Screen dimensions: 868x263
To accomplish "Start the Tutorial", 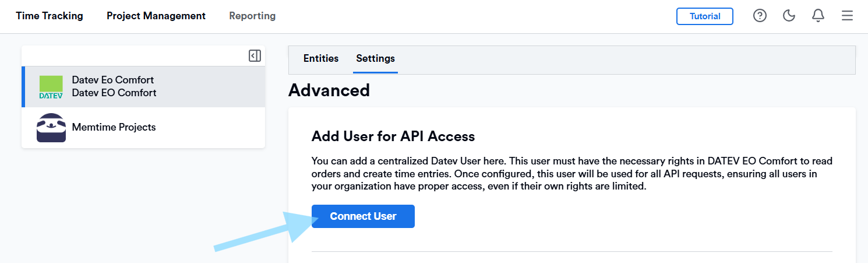I will (704, 16).
